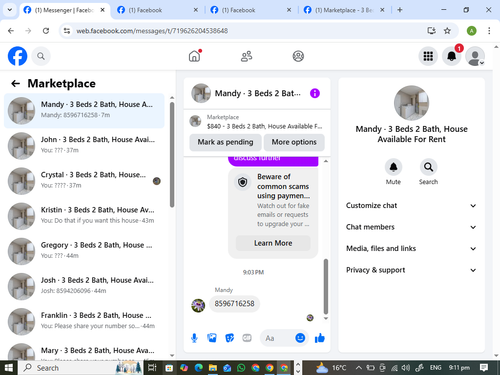The width and height of the screenshot is (500, 375).
Task: Open the Notifications bell
Action: [x=452, y=56]
